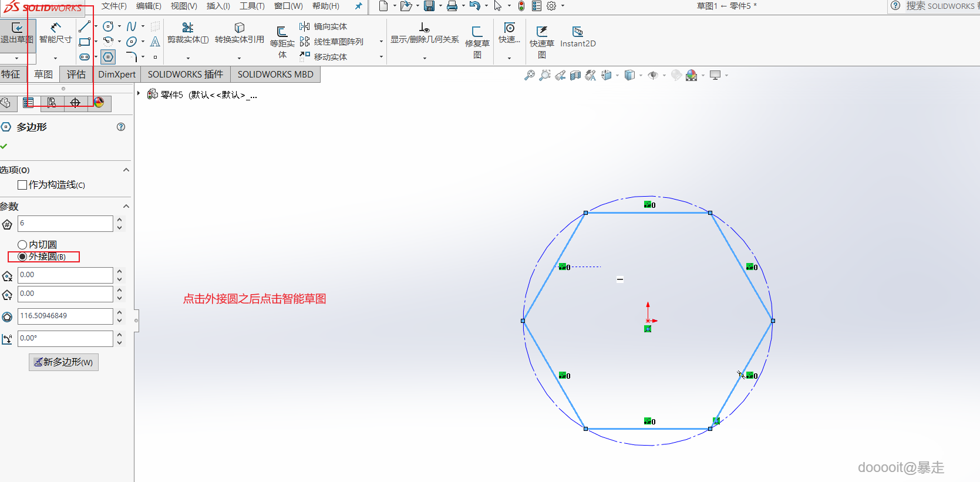Click the Rebuild traffic light icon
Image resolution: width=980 pixels, height=482 pixels.
point(521,6)
